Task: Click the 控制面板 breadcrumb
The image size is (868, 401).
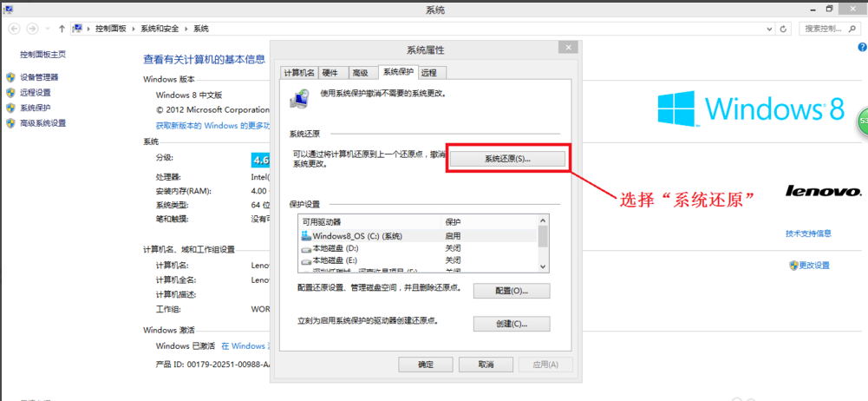Action: (x=111, y=29)
